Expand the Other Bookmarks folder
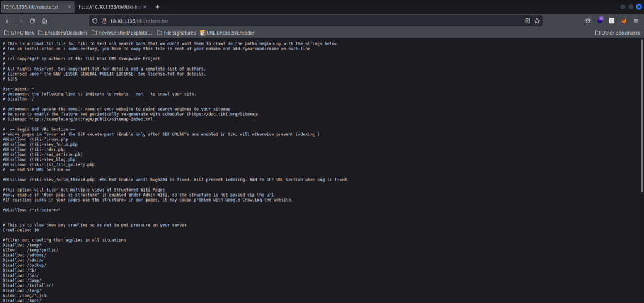 click(618, 32)
